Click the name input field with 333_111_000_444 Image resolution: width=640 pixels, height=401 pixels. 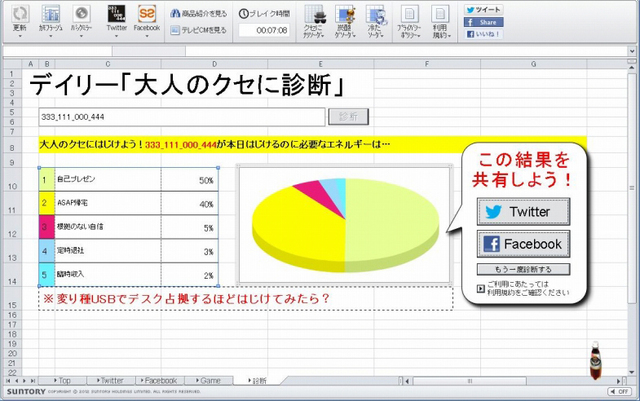coord(180,116)
